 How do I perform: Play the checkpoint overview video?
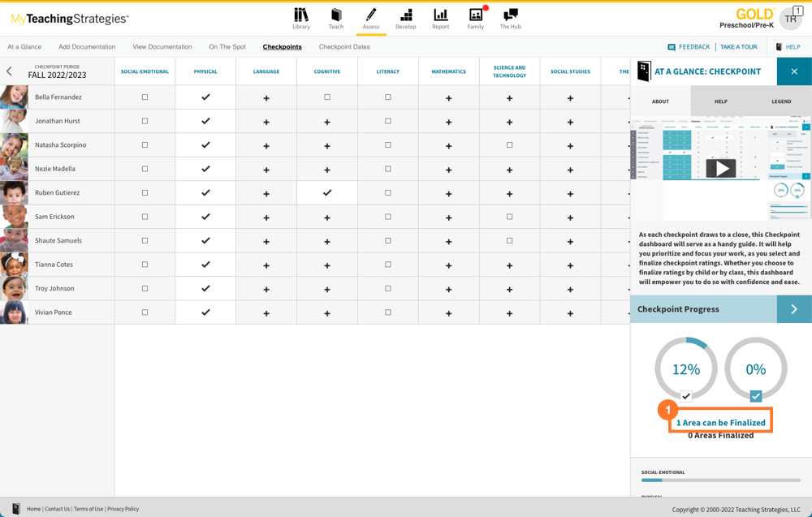click(x=720, y=169)
